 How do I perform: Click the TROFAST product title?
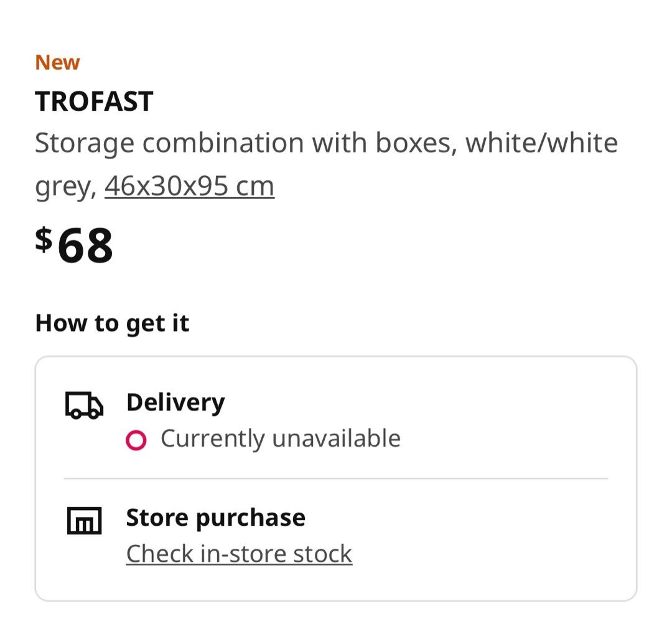pos(94,101)
